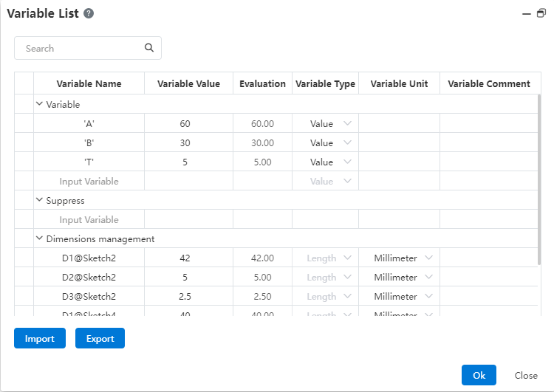Image resolution: width=554 pixels, height=392 pixels.
Task: Click the Search input field
Action: coord(88,48)
